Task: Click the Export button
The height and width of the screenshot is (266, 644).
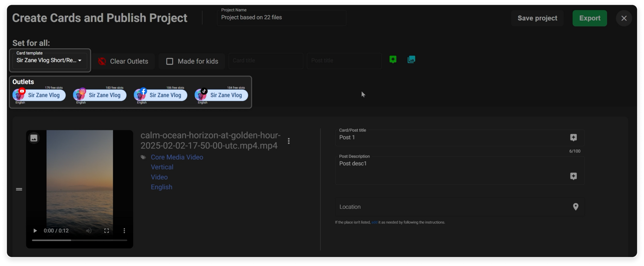Action: (589, 18)
